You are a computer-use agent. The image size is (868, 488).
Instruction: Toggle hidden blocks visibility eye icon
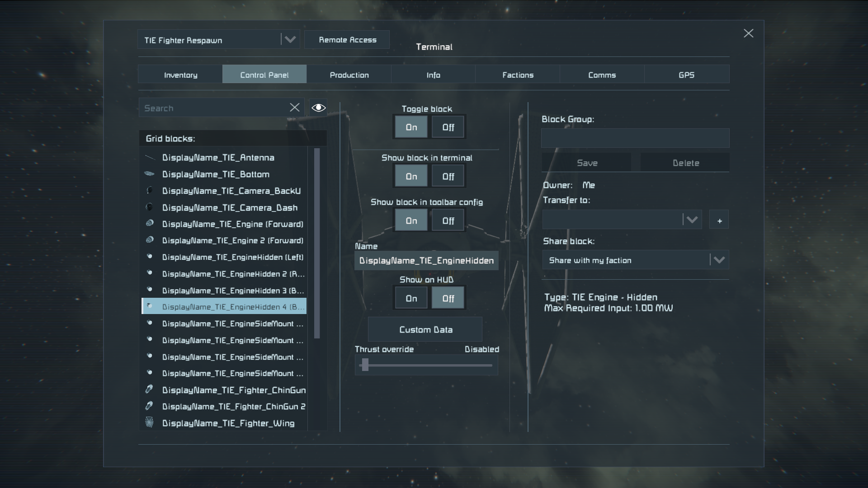(319, 108)
